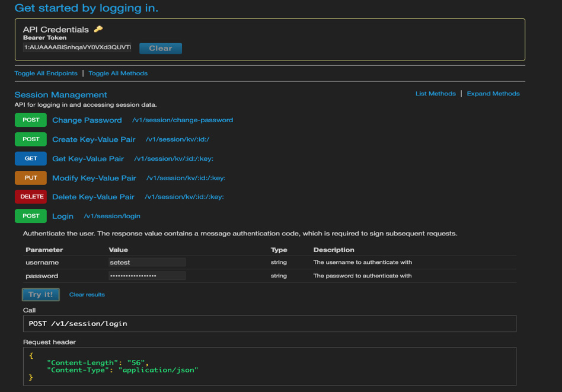This screenshot has width=562, height=392.
Task: Expand the Change Password endpoint
Action: 87,120
